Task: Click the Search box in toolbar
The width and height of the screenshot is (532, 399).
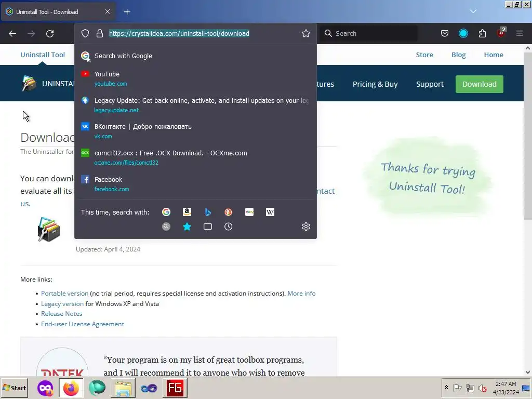Action: (369, 33)
